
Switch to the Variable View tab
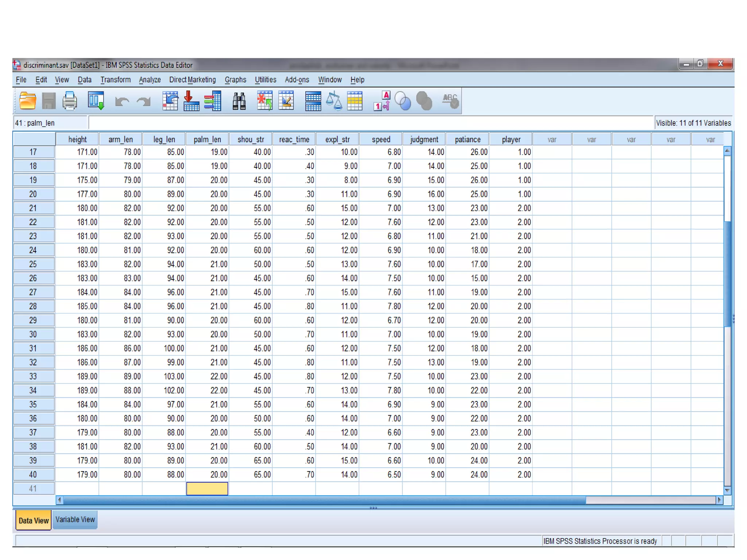75,520
